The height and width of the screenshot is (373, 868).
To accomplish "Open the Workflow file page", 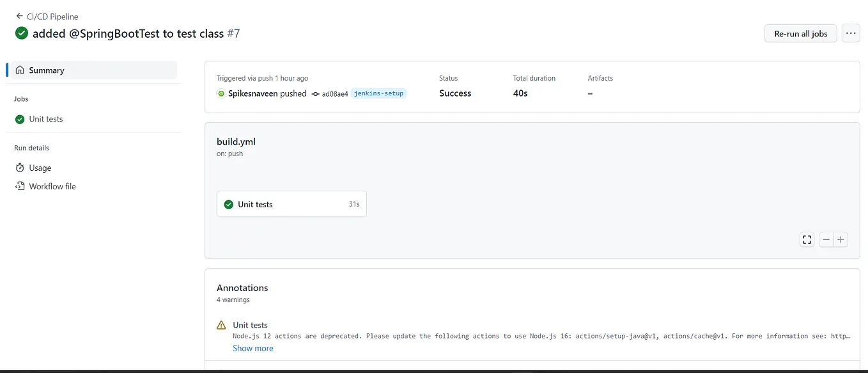I will click(x=51, y=186).
